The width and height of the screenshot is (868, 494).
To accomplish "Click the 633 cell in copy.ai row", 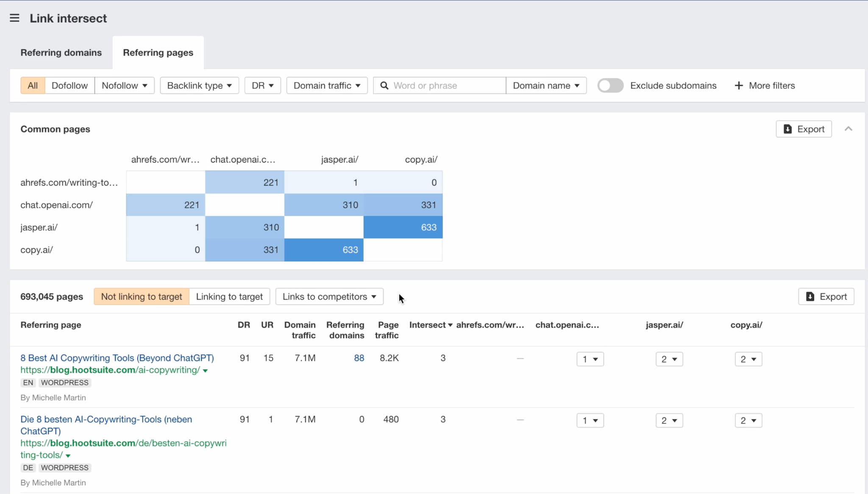I will tap(324, 250).
